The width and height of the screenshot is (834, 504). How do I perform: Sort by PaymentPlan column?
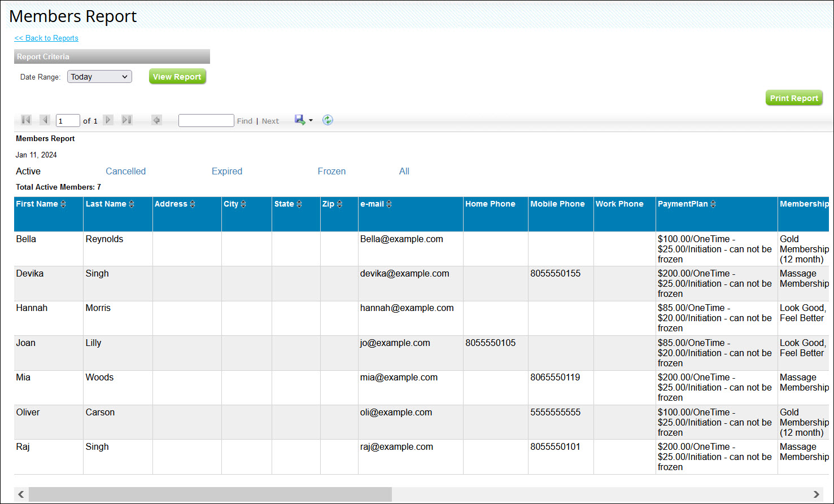pos(713,204)
